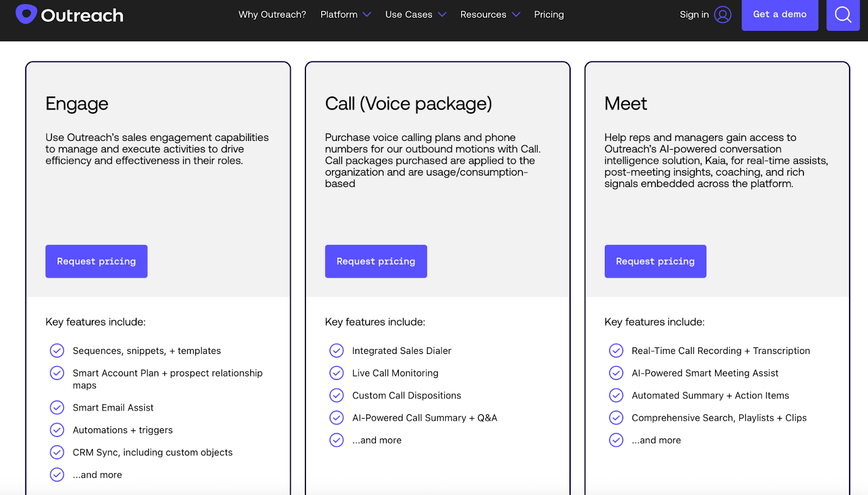Click the Call package description paragraph
This screenshot has width=868, height=495.
click(x=433, y=160)
